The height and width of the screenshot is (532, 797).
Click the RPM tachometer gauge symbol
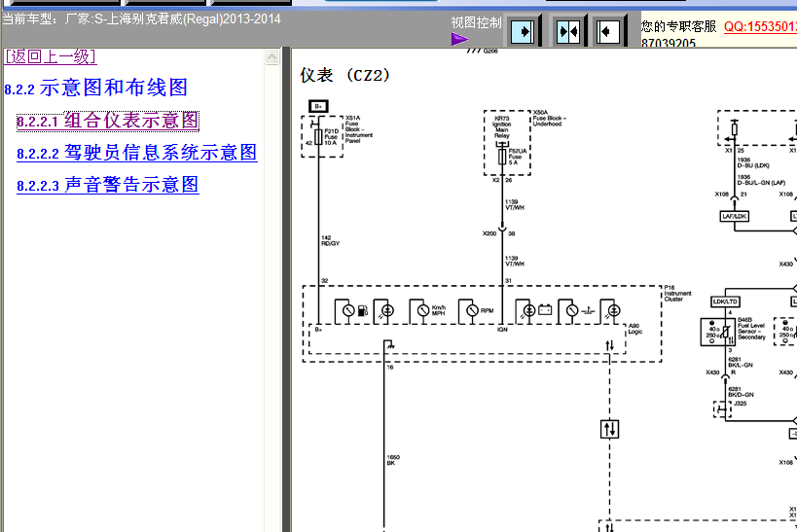[470, 311]
